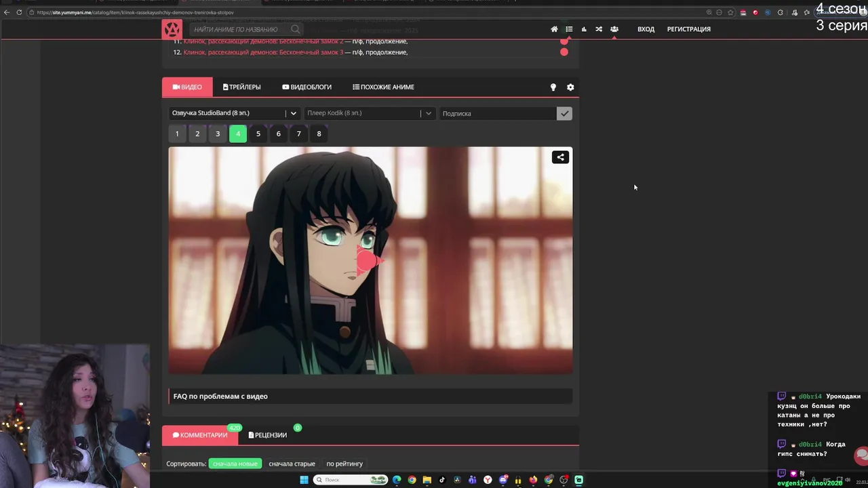Open the users community icon

[614, 29]
